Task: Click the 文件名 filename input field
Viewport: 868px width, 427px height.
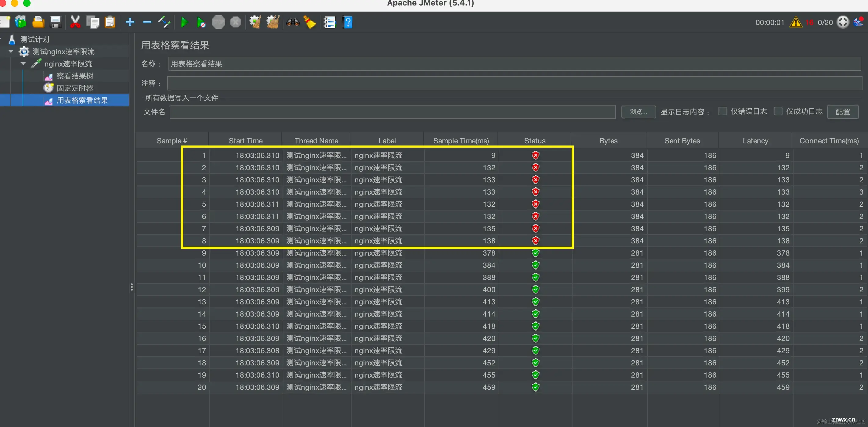Action: (392, 112)
